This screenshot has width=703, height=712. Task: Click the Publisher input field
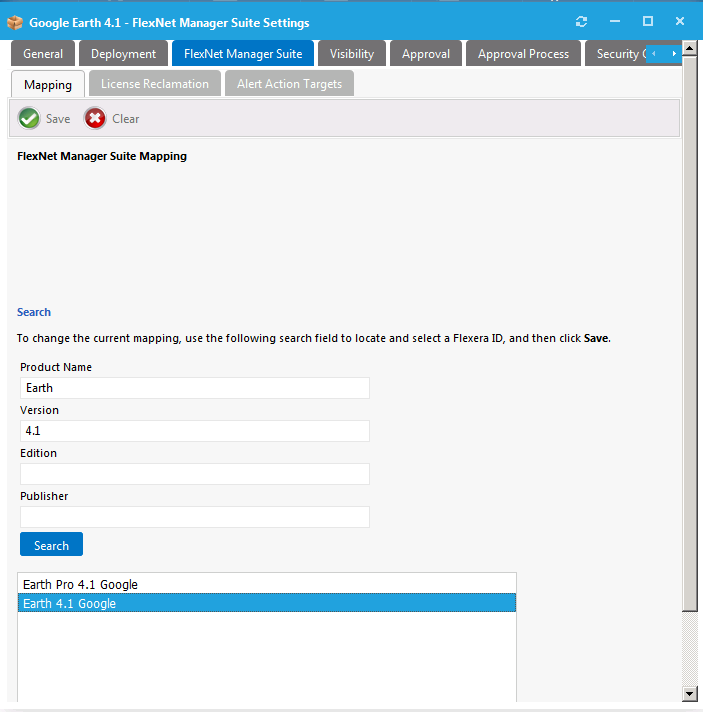195,517
